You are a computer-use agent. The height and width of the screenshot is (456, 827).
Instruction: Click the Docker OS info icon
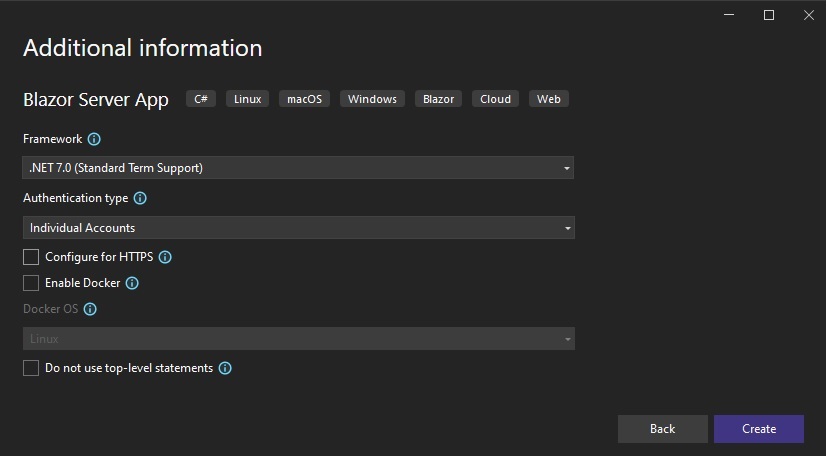(x=90, y=309)
